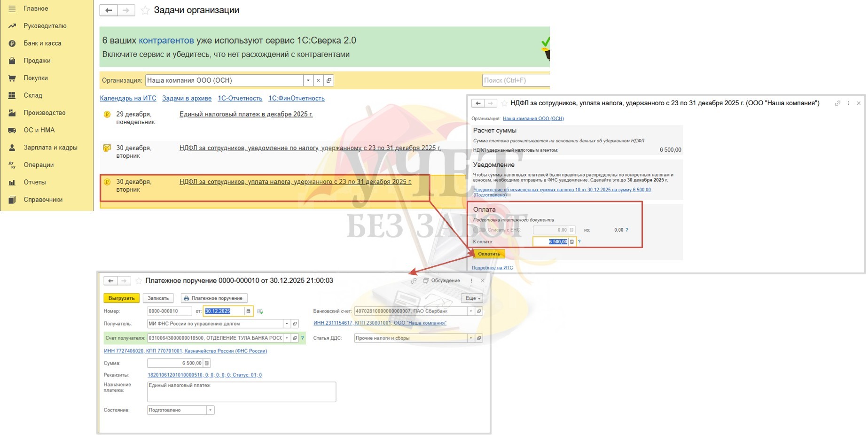Open the Обсуждение discussion panel
This screenshot has width=868, height=435.
click(x=441, y=281)
